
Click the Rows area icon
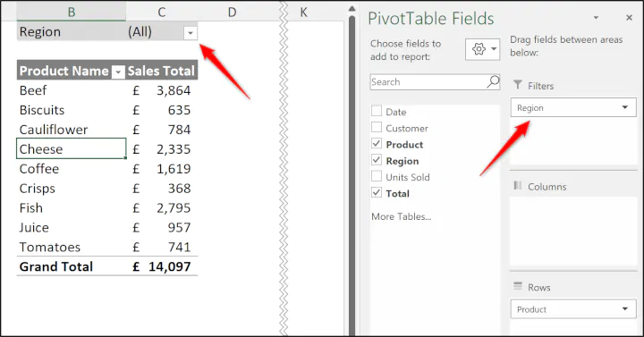[518, 286]
